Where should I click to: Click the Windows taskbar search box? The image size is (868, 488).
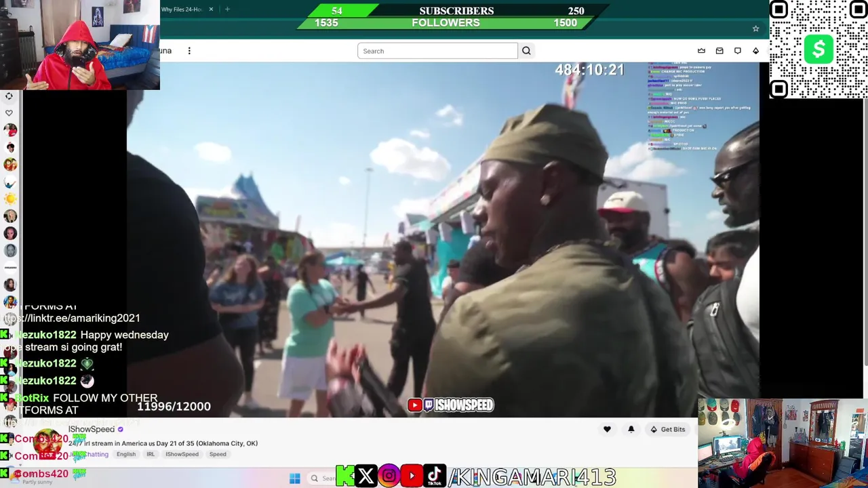[x=323, y=479]
